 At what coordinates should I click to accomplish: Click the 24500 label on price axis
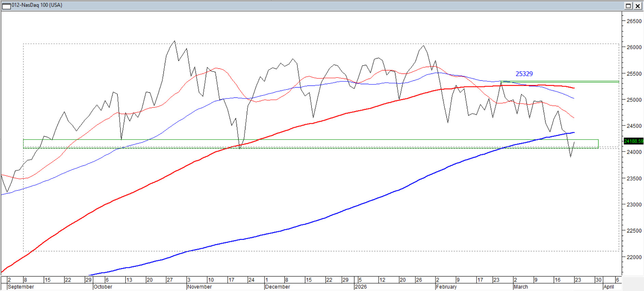click(634, 126)
